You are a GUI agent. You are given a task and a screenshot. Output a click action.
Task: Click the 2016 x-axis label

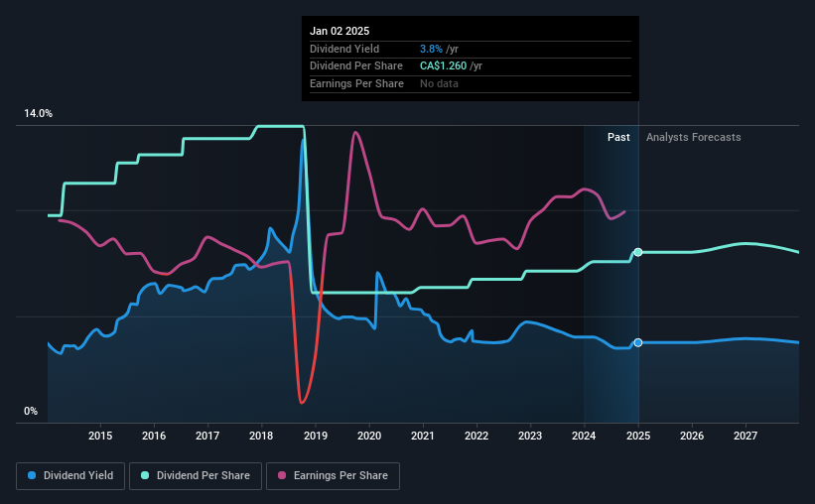point(154,436)
